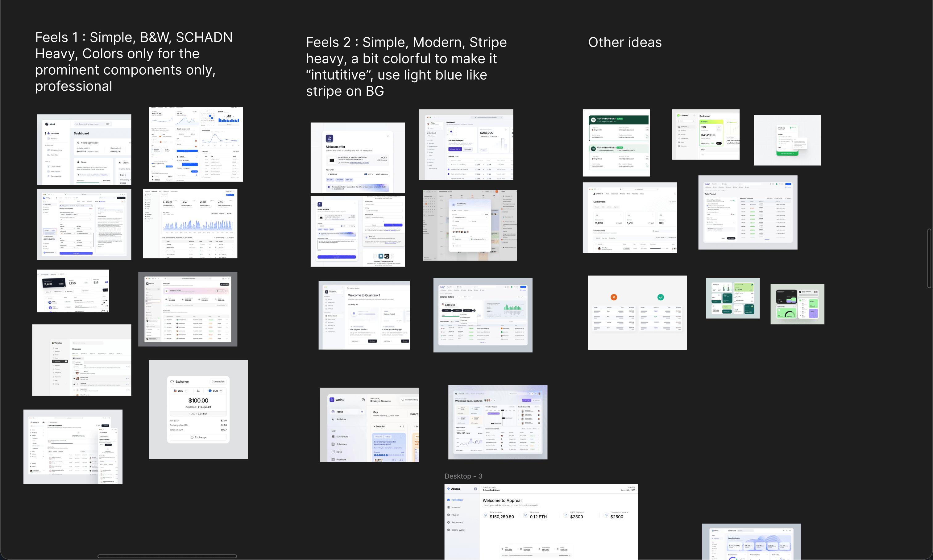Click the sidebar collapse icon beside Appreal logo
The height and width of the screenshot is (560, 933).
[475, 489]
